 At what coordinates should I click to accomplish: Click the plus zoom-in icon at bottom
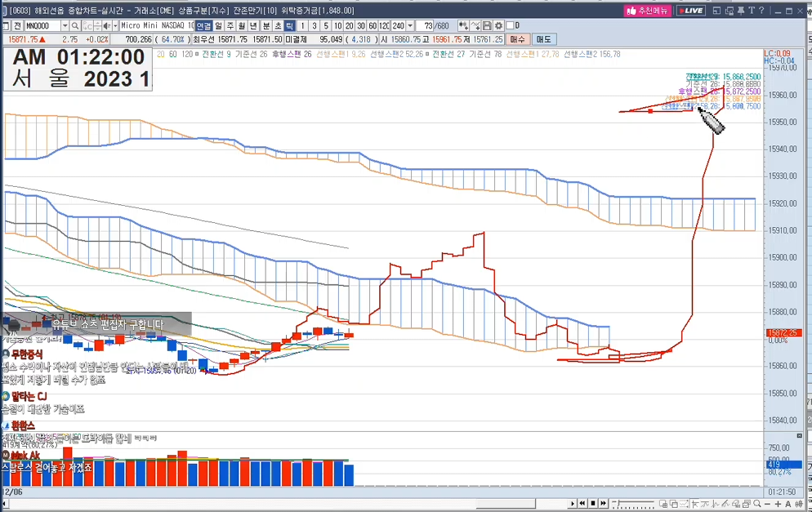(x=778, y=503)
